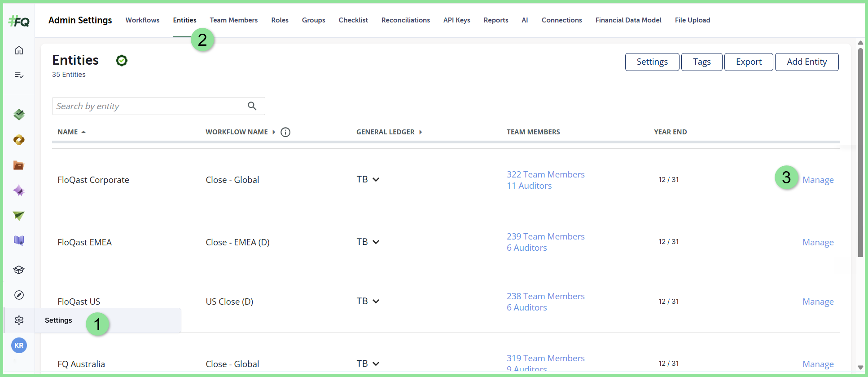Screen dimensions: 868x377
Task: Open the File Upload tab
Action: tap(692, 20)
